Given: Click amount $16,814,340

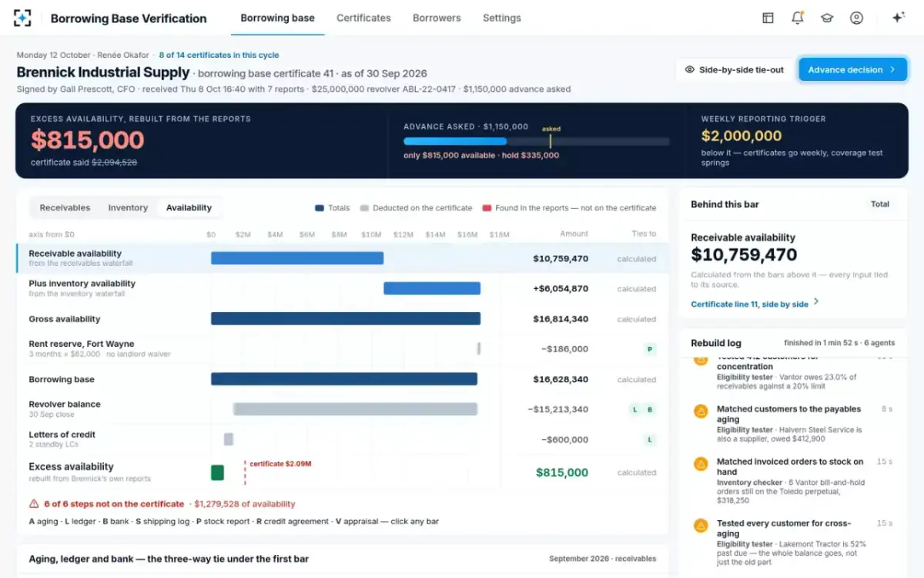Looking at the screenshot, I should pos(561,319).
